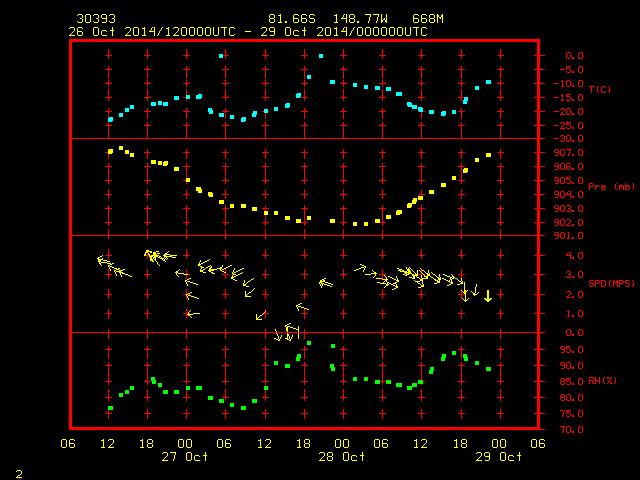The width and height of the screenshot is (640, 480).
Task: Click the 70.0 humidity scale value
Action: tap(572, 429)
